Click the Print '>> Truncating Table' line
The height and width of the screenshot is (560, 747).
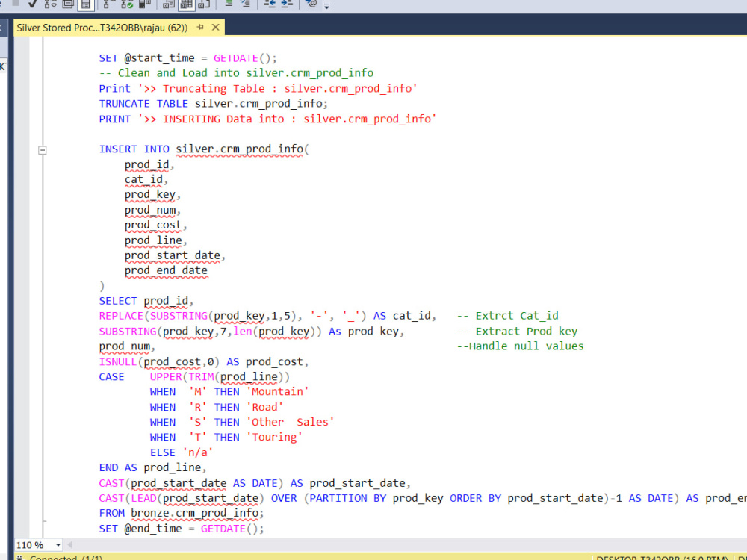point(258,89)
